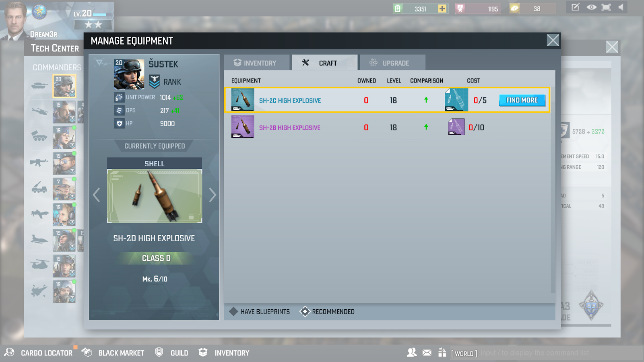
Task: Click the DREAM3R player avatar
Action: click(x=14, y=20)
